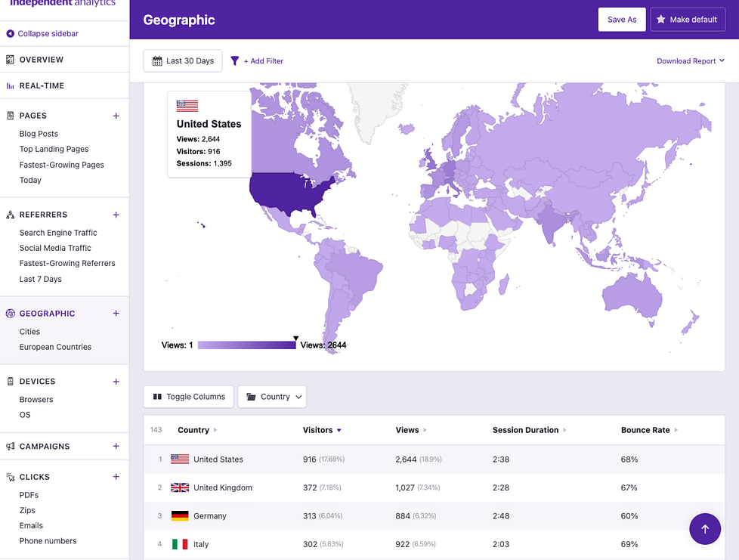Click the calendar icon in the date filter
Screen dimensions: 739x560
coord(156,60)
